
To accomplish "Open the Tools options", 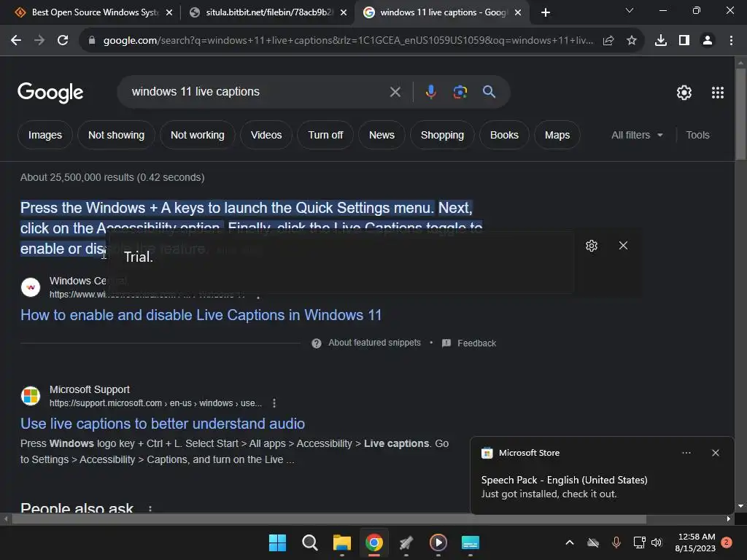I will pyautogui.click(x=697, y=135).
